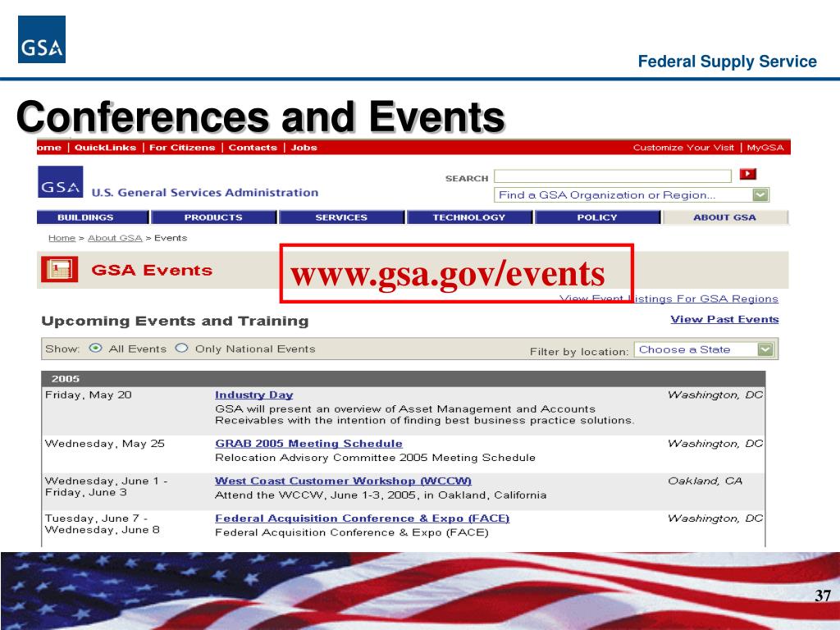Select the Only National Events radio button
The image size is (840, 630).
(x=181, y=348)
